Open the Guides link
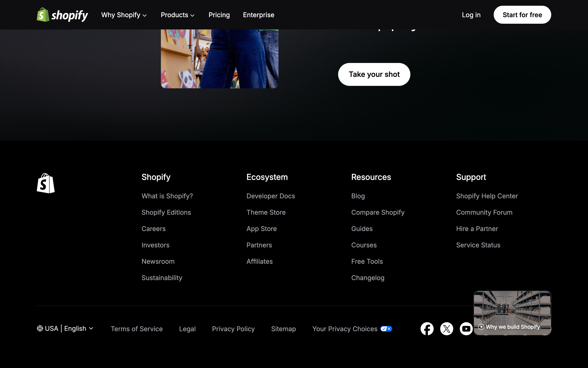 point(362,229)
